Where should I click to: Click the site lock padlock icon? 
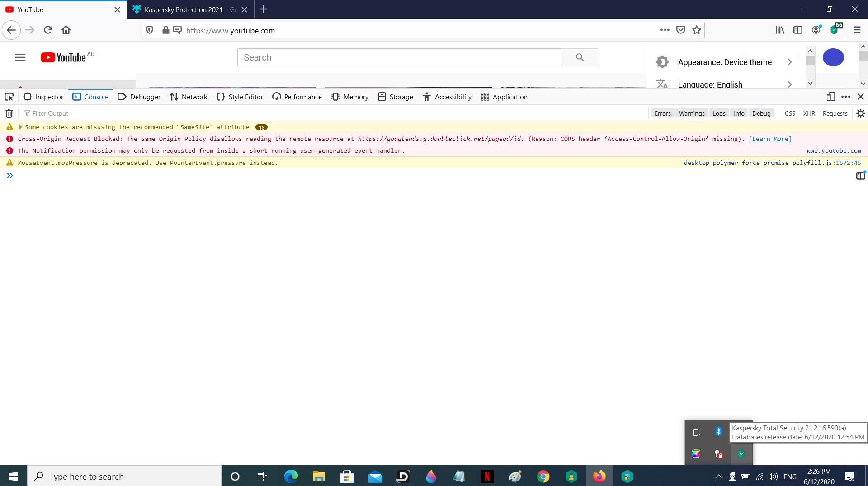tap(166, 30)
